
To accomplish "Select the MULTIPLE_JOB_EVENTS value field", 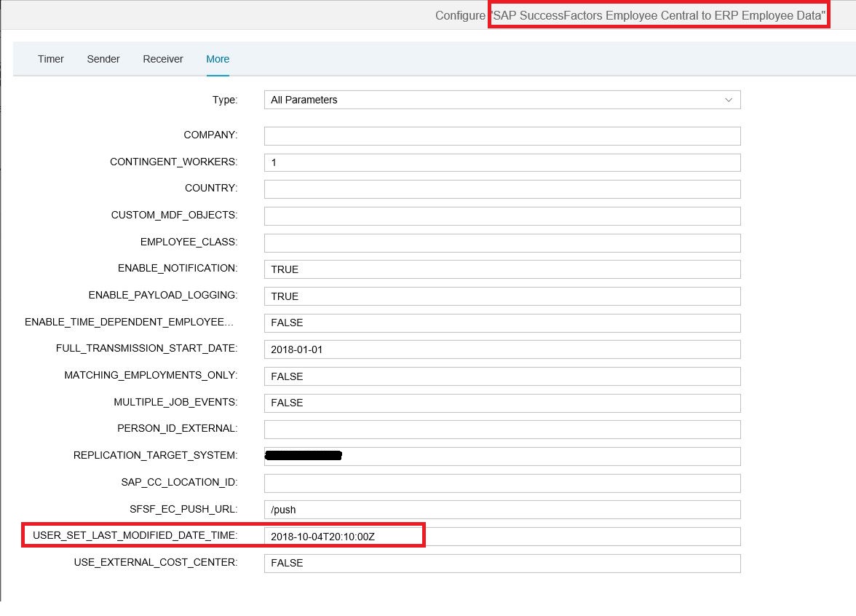I will tap(502, 403).
